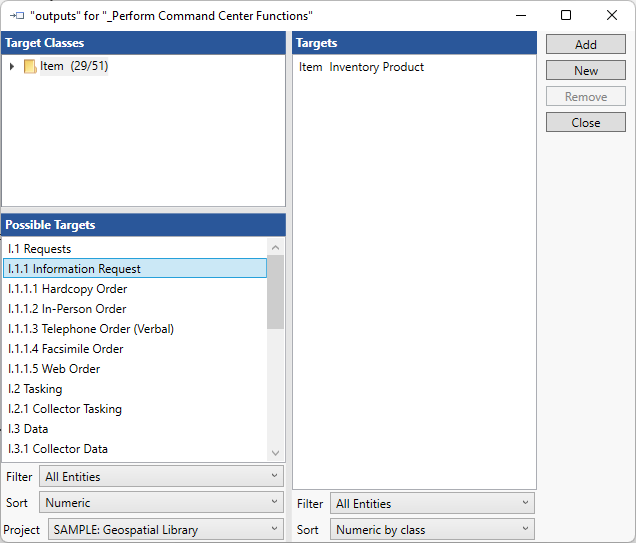Open the Numeric by class Sort dropdown
The image size is (636, 543).
[431, 530]
